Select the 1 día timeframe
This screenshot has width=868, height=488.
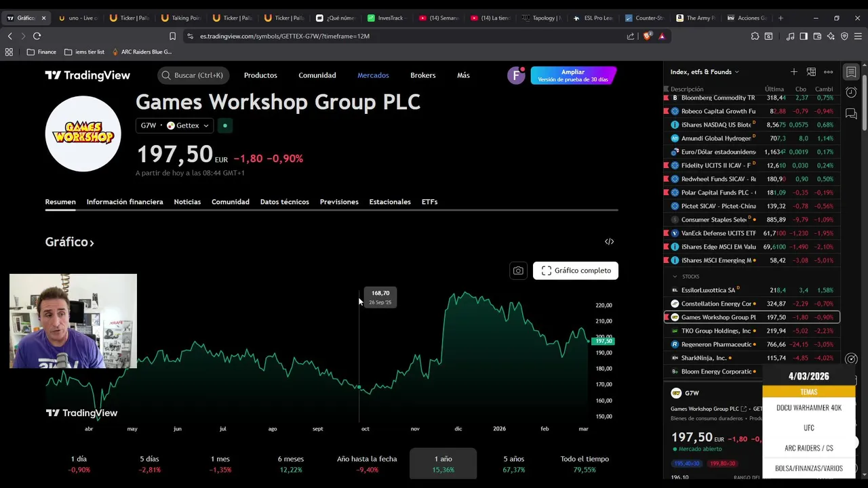[79, 464]
